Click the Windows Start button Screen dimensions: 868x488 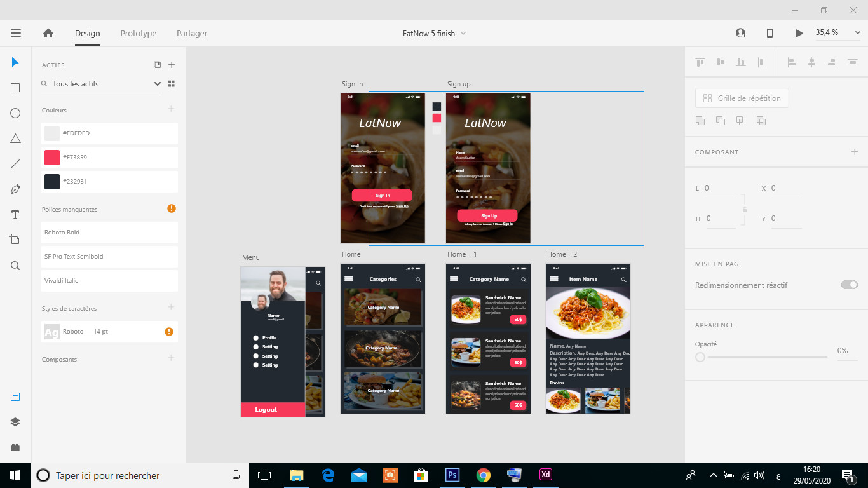tap(15, 475)
